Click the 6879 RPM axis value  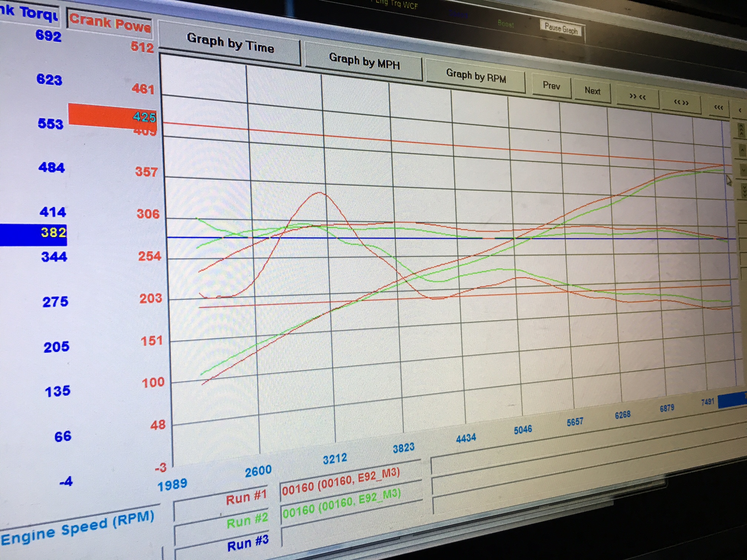point(667,408)
